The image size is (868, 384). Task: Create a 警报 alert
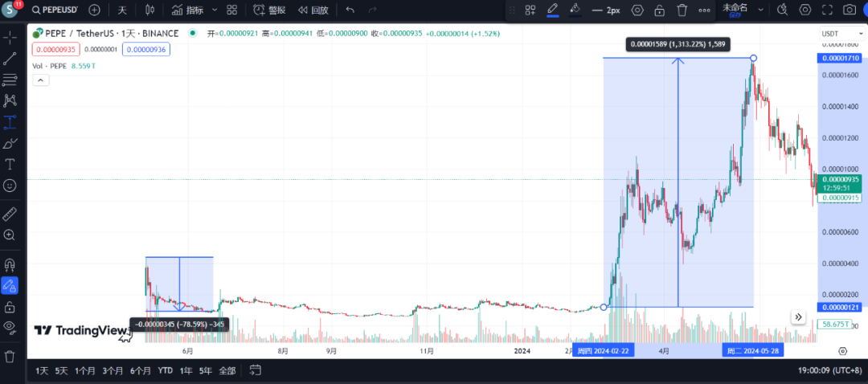[x=270, y=10]
